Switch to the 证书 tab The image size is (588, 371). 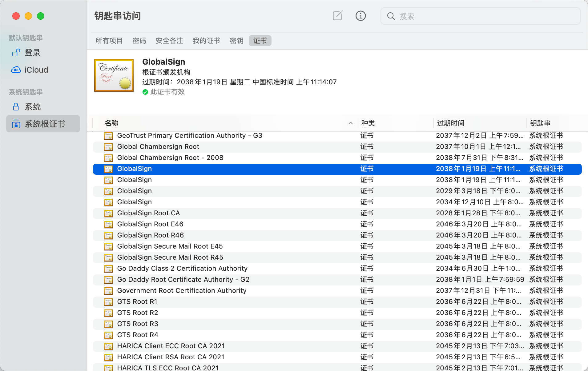(260, 41)
